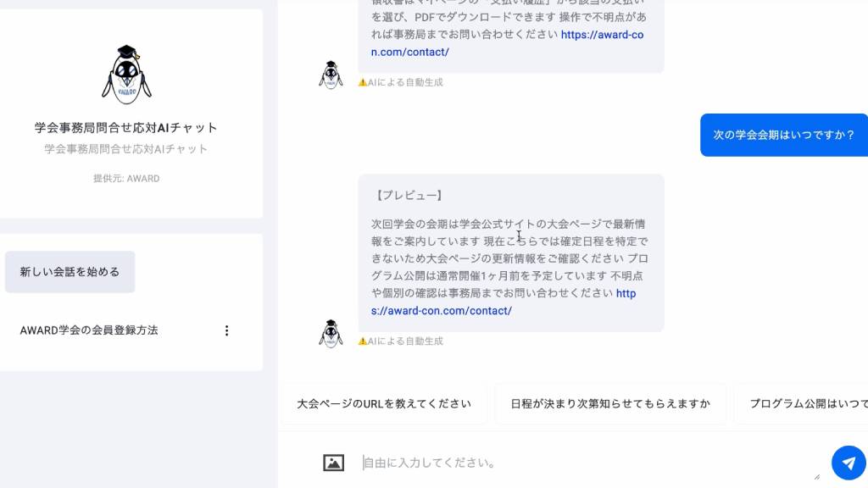Pick the プログラム公開はいつで suggestion chip
This screenshot has height=488, width=868.
(x=805, y=404)
